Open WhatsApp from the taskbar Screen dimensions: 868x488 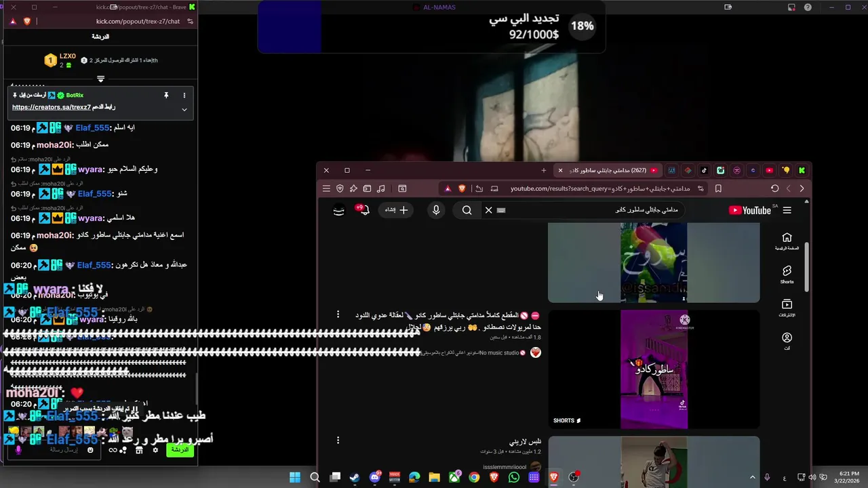click(514, 477)
